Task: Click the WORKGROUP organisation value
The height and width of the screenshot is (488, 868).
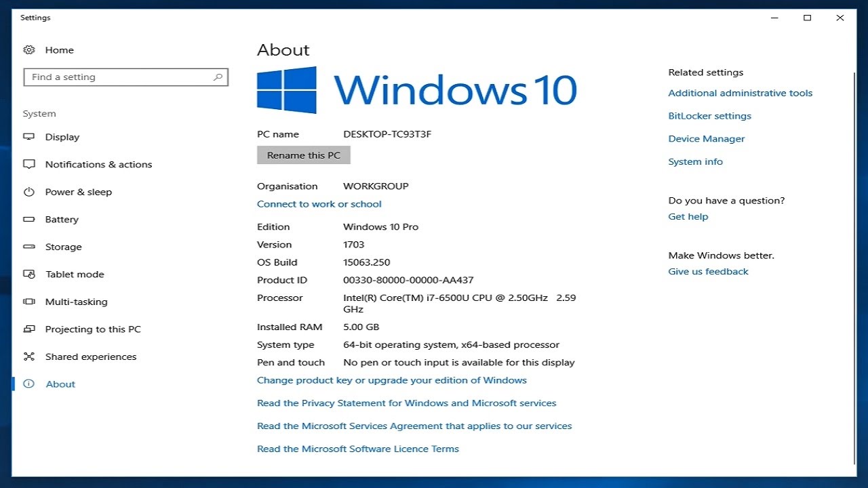Action: (376, 186)
